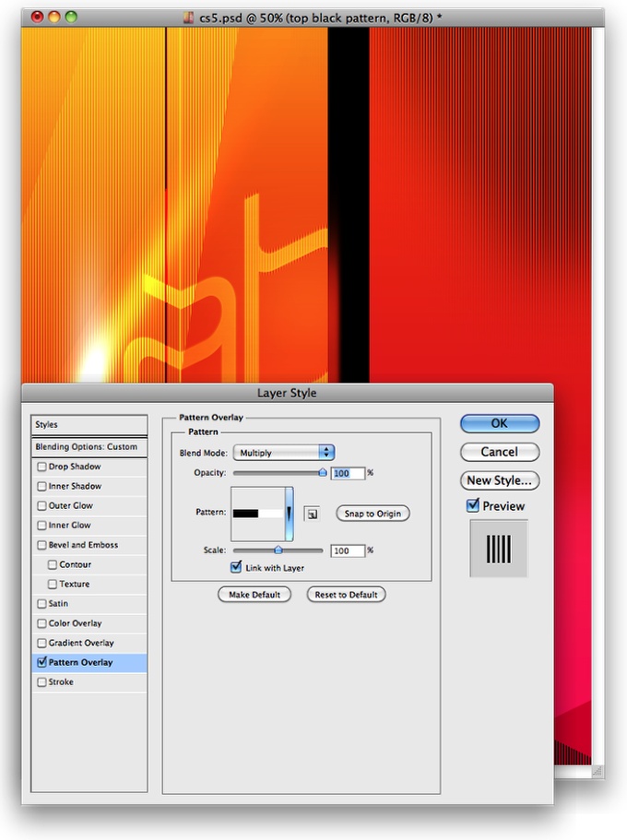The height and width of the screenshot is (840, 627).
Task: Click the Scale slider handle
Action: (x=278, y=550)
